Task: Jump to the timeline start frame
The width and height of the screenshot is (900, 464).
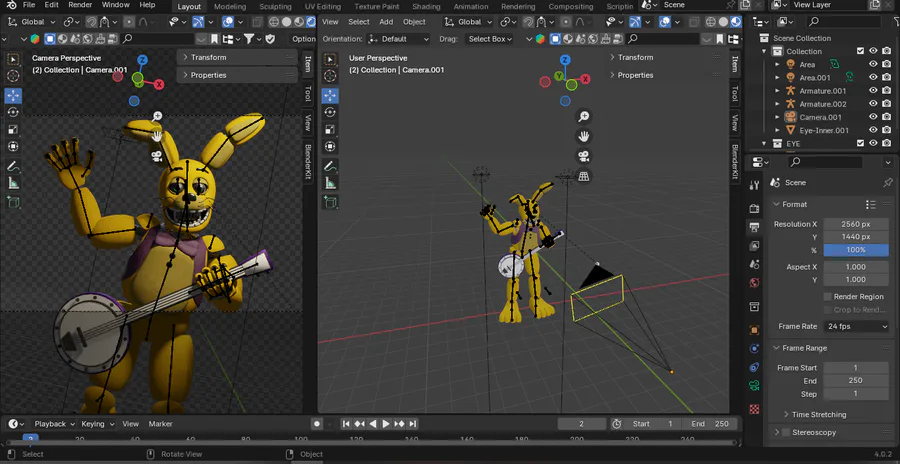Action: (346, 424)
